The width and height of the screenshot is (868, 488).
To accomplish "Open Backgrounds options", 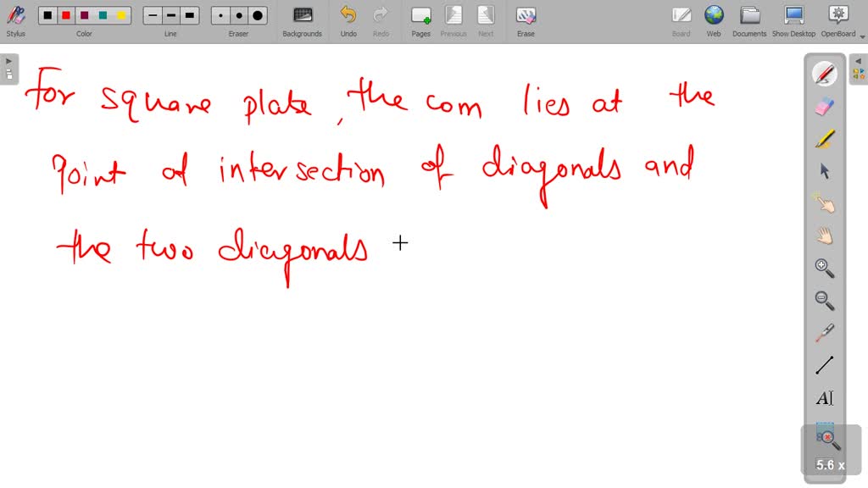I will click(303, 21).
